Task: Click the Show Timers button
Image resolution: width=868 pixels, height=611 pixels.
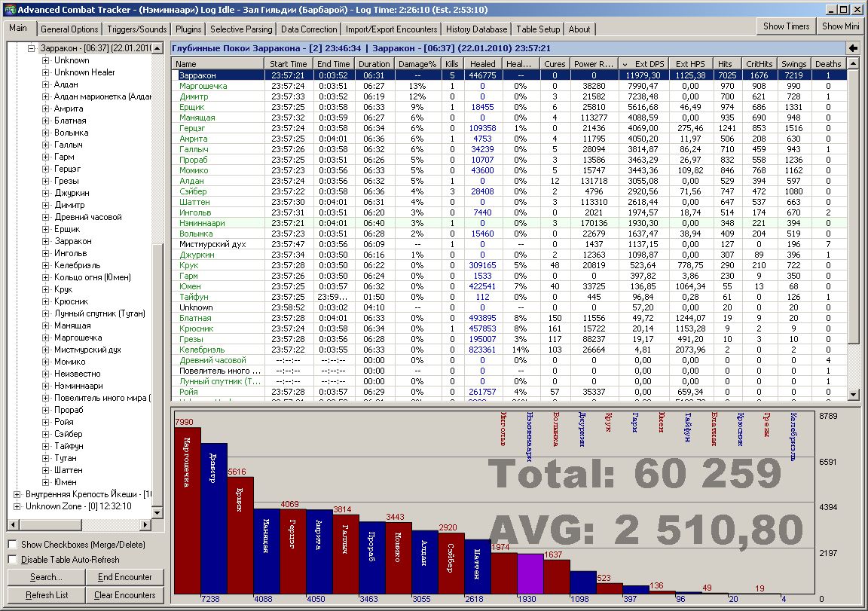Action: coord(786,26)
